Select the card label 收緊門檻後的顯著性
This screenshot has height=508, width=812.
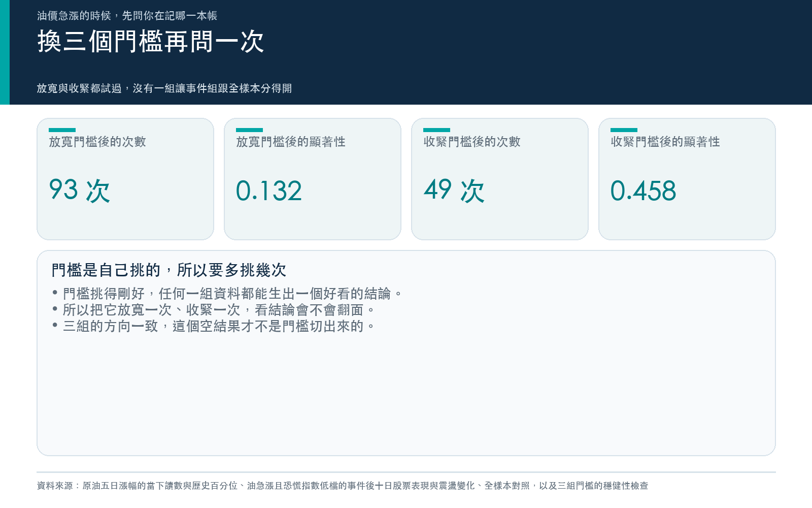click(x=665, y=142)
